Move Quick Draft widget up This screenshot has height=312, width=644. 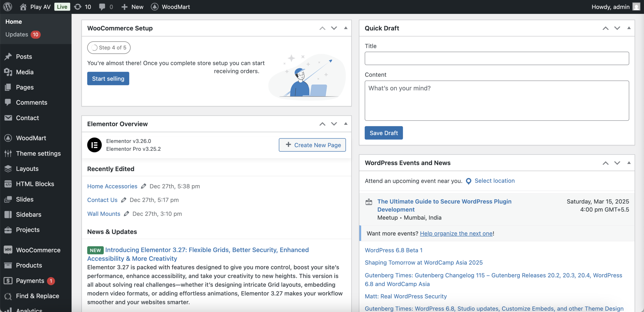pos(606,28)
